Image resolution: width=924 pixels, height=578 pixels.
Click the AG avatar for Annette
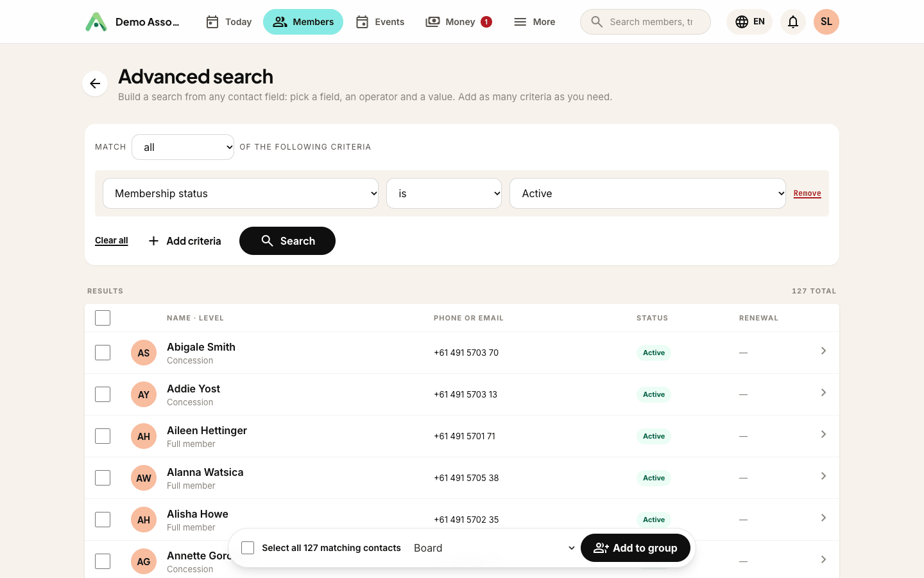[x=144, y=561]
